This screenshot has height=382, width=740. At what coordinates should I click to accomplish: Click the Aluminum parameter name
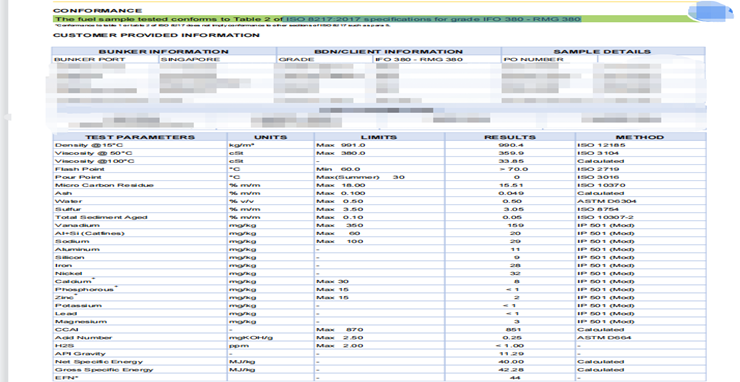pos(77,249)
